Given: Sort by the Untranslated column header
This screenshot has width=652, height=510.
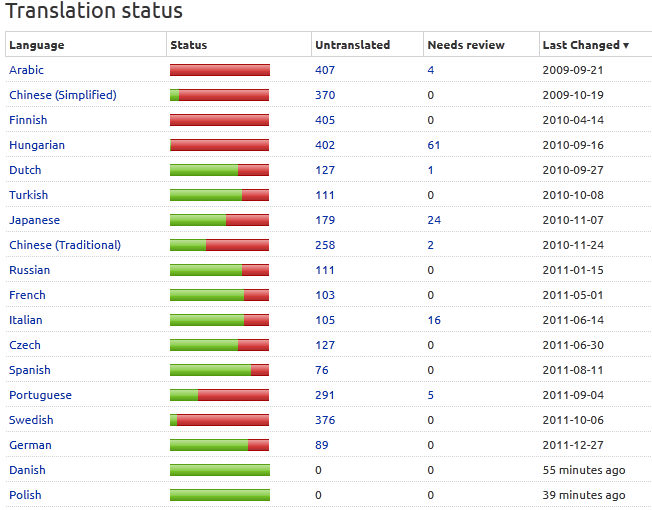Looking at the screenshot, I should click(x=352, y=45).
